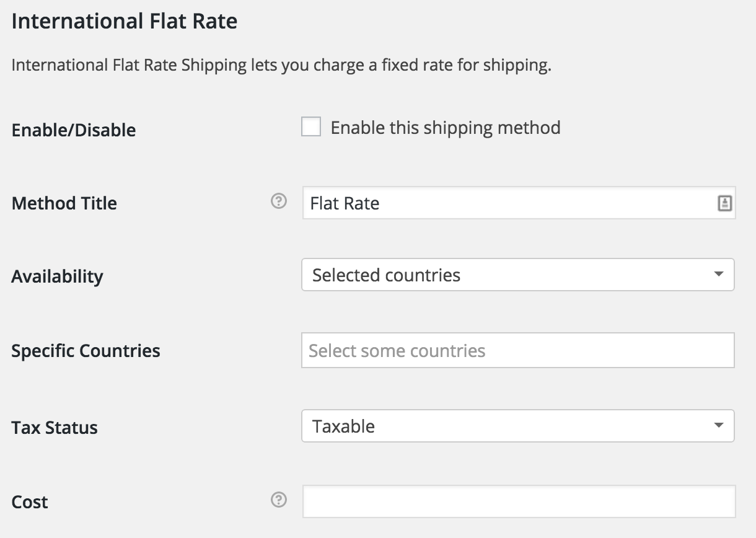Click the 'Select some countries' field
This screenshot has width=756, height=538.
click(x=517, y=351)
